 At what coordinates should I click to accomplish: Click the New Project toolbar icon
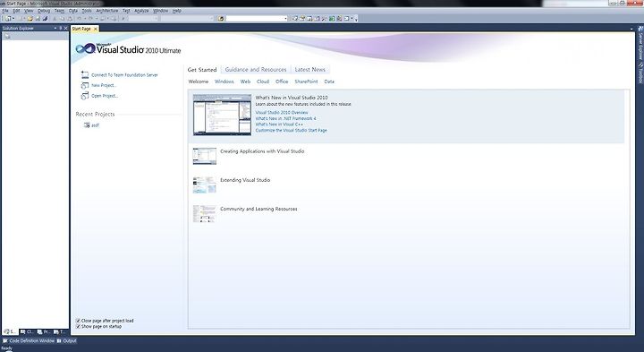[x=8, y=19]
